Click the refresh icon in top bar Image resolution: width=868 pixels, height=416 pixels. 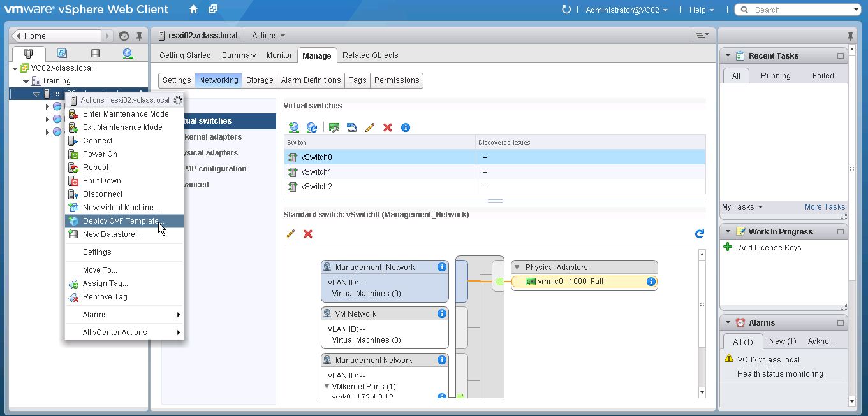point(566,10)
